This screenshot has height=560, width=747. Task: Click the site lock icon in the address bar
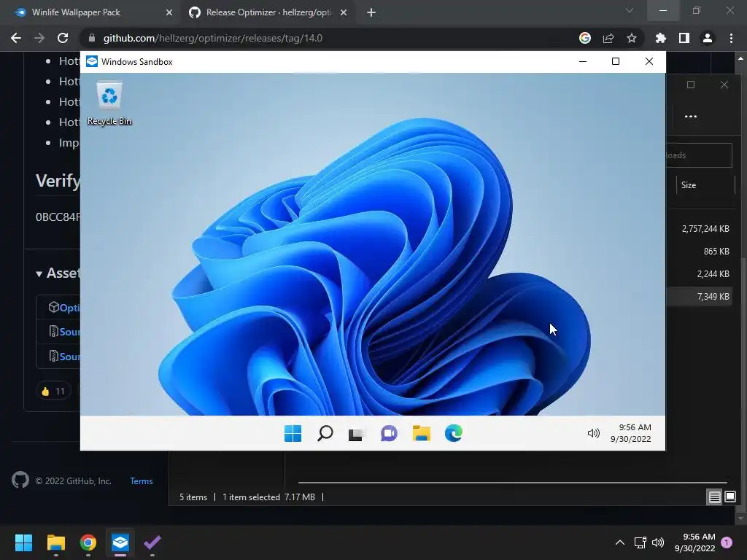(x=92, y=38)
